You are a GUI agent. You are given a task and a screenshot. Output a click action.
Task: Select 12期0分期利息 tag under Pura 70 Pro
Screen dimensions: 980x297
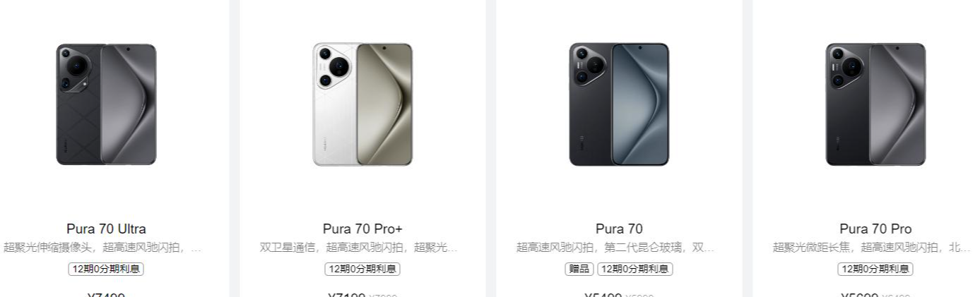pos(875,269)
